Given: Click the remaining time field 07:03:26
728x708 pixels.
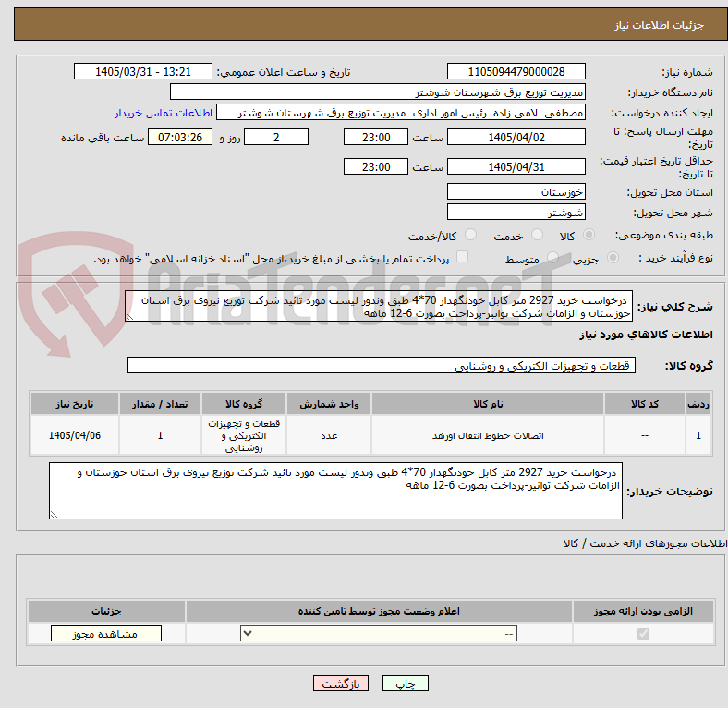Looking at the screenshot, I should point(180,138).
